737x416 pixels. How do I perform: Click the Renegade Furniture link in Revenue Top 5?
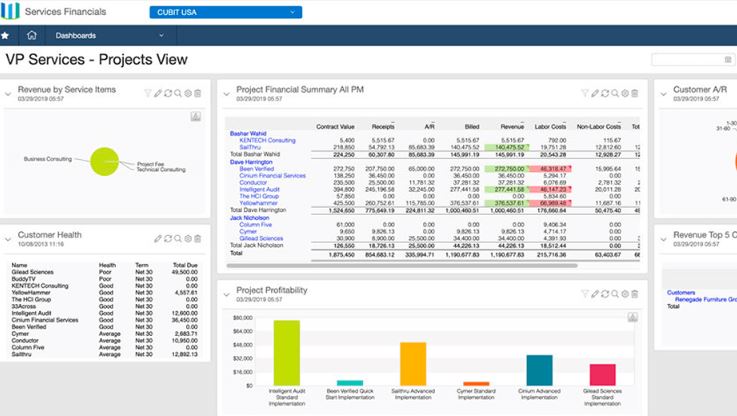coord(706,299)
